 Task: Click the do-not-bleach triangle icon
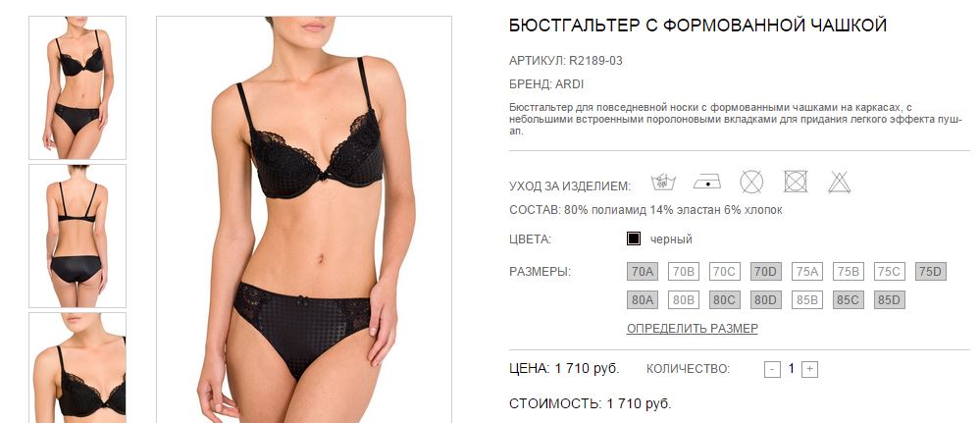[840, 183]
